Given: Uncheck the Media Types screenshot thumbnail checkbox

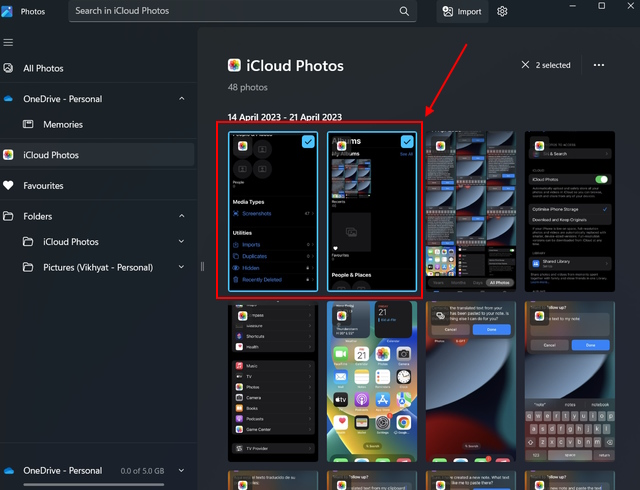Looking at the screenshot, I should tap(308, 142).
